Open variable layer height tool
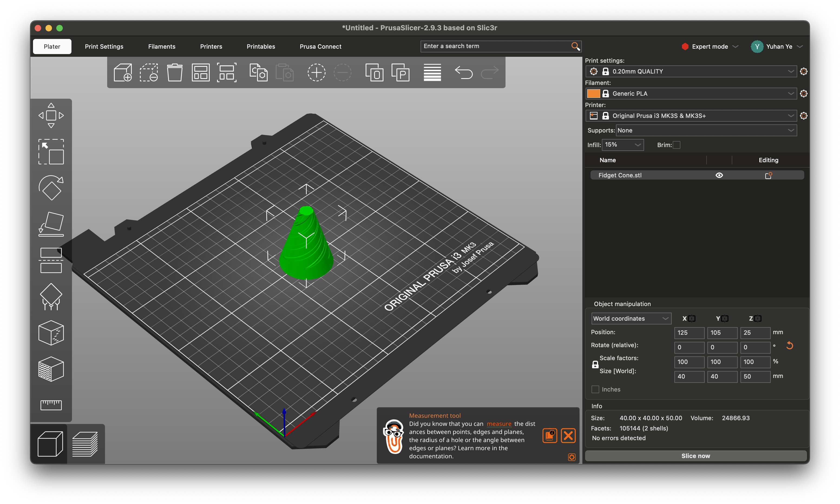This screenshot has width=840, height=504. [x=432, y=72]
